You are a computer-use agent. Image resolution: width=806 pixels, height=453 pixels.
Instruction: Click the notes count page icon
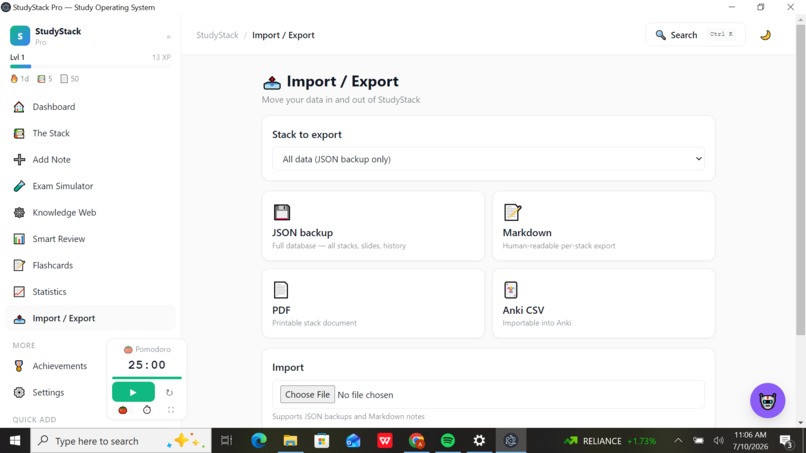(x=64, y=79)
